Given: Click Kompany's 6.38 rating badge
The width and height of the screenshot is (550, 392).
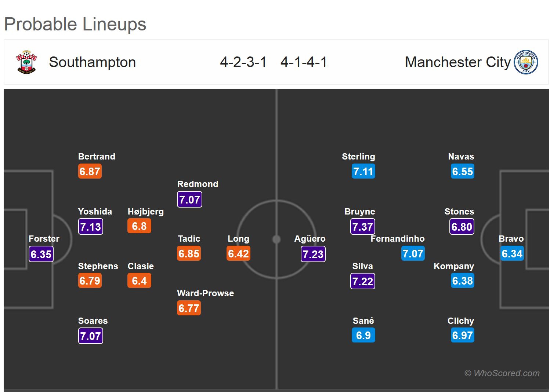Looking at the screenshot, I should click(463, 281).
